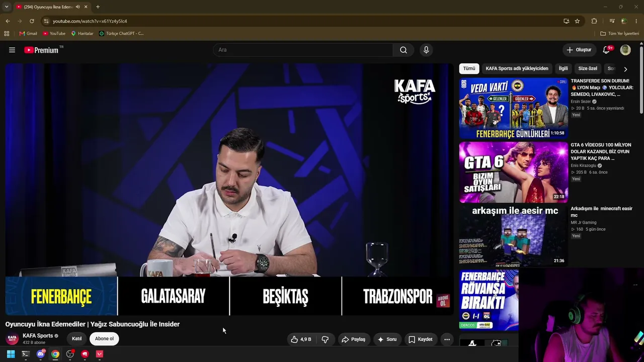Click the Abone Ol badge on video
Image resolution: width=644 pixels, height=362 pixels.
[x=443, y=301]
